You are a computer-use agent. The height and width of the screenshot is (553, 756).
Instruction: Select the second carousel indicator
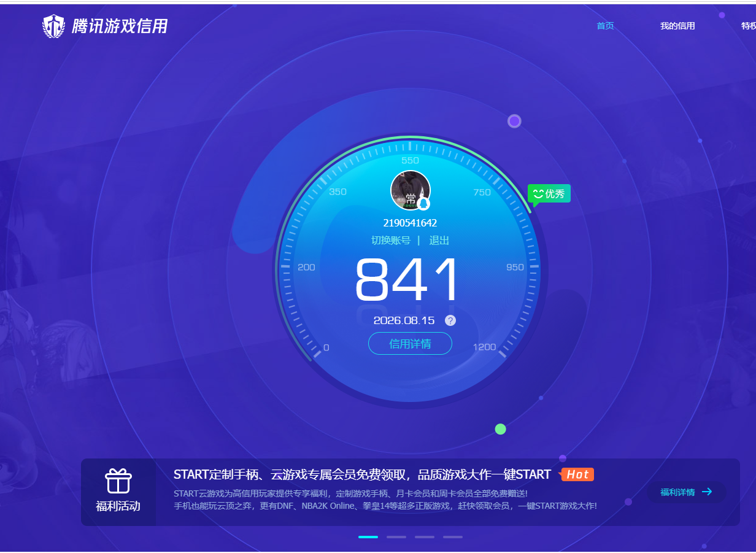click(396, 537)
